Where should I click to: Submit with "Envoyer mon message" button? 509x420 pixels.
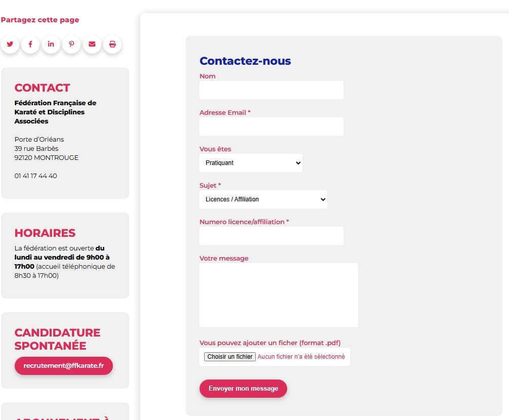[x=243, y=389]
